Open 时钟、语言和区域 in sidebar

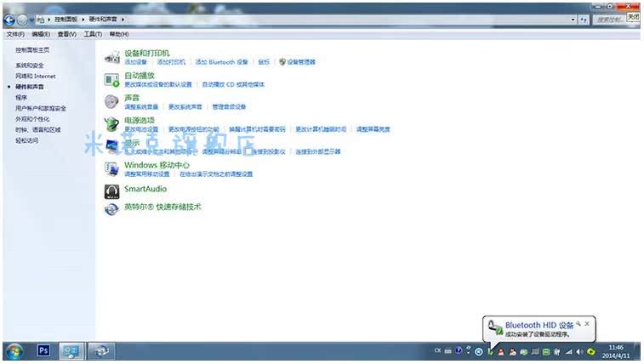37,129
